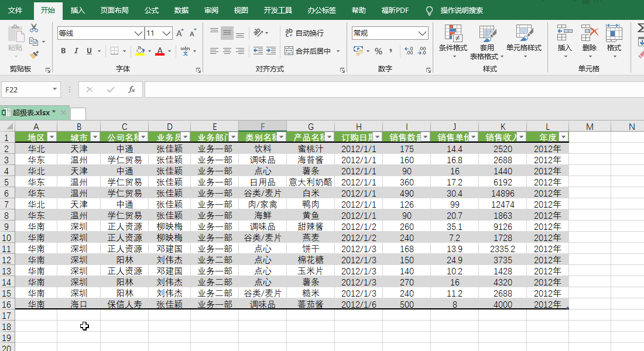This screenshot has width=644, height=351.
Task: Open the font name dropdown showing 等线
Action: coord(138,33)
